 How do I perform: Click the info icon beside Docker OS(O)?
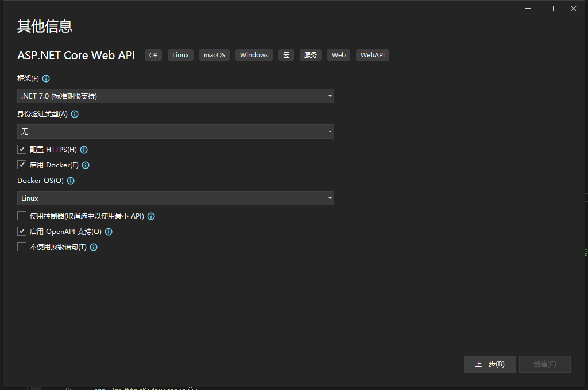[x=71, y=181]
